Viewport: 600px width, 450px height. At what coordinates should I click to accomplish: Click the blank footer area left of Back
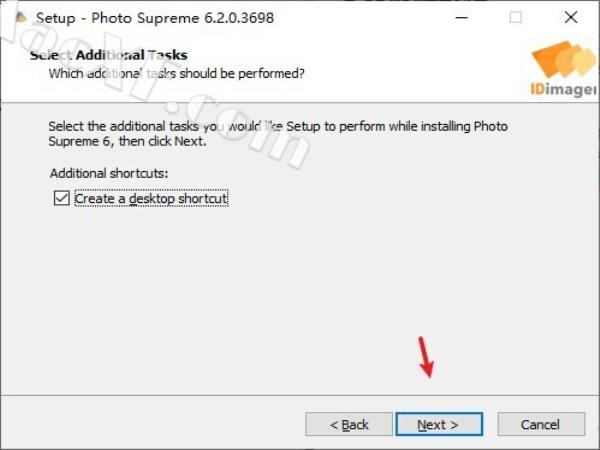tap(153, 424)
